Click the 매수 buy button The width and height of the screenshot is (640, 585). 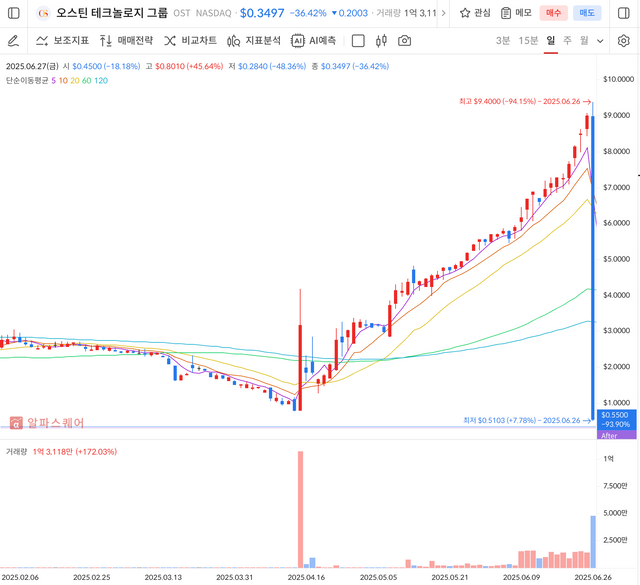553,13
